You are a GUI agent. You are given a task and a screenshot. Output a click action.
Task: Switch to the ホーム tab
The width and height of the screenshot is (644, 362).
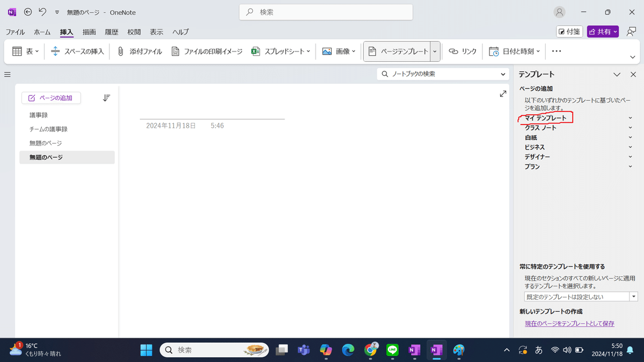[42, 32]
